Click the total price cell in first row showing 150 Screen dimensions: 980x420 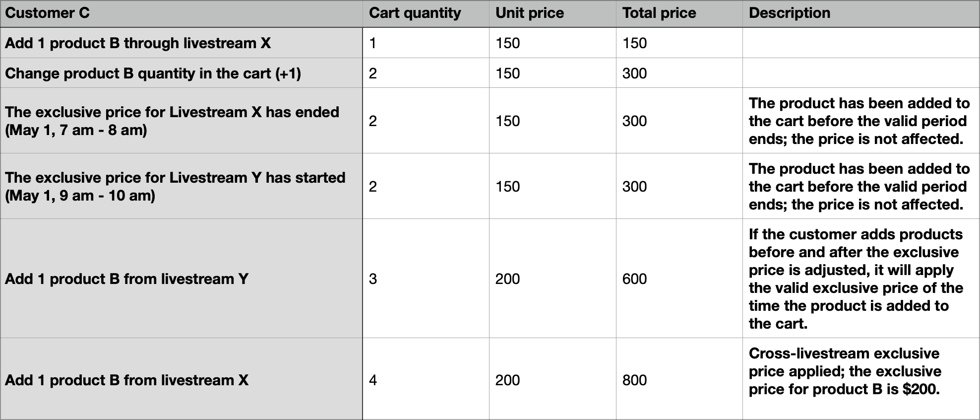(x=679, y=43)
